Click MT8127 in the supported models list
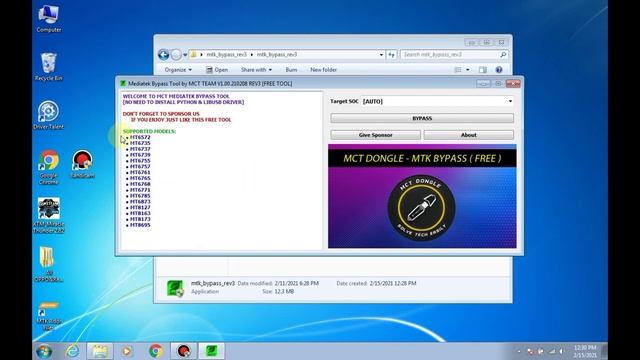 click(x=140, y=208)
